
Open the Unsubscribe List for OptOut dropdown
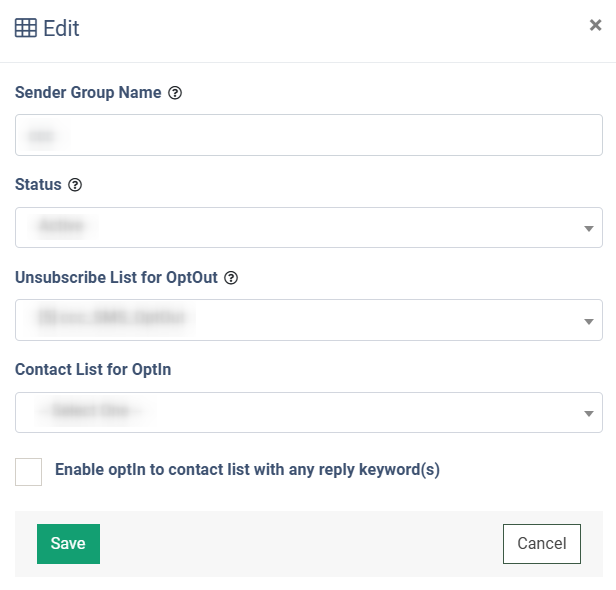308,320
